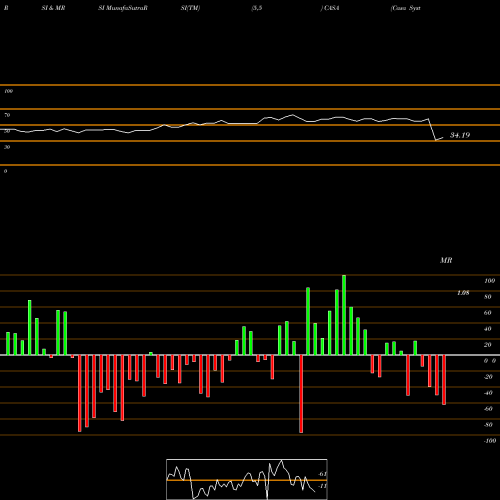Click the ') CASA' ticker label
Screen dimensions: 500x500
click(330, 8)
